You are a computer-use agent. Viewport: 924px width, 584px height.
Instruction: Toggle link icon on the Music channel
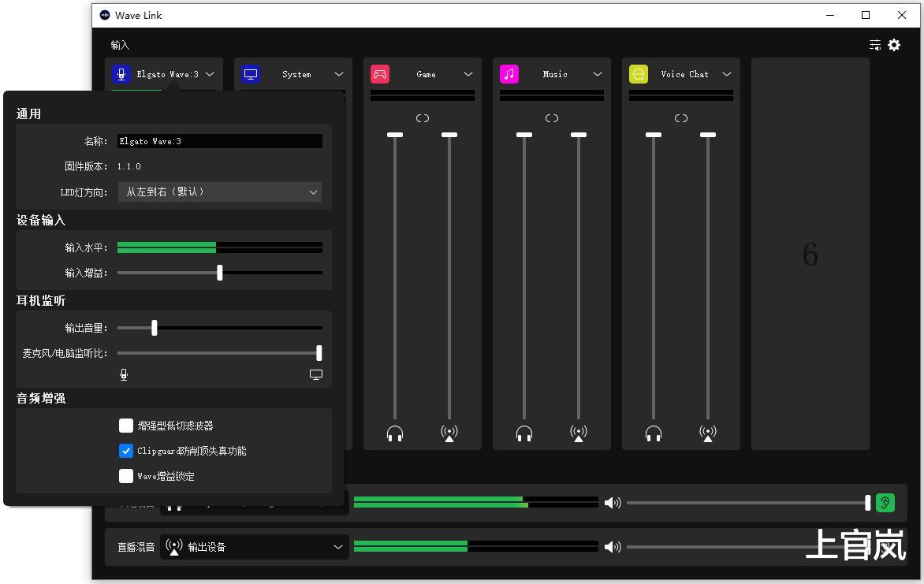[x=552, y=118]
